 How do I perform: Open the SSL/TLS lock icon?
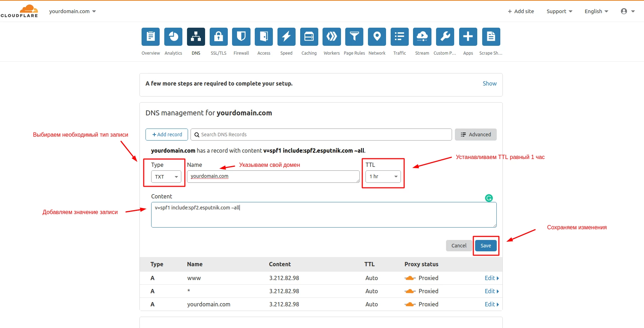[219, 37]
